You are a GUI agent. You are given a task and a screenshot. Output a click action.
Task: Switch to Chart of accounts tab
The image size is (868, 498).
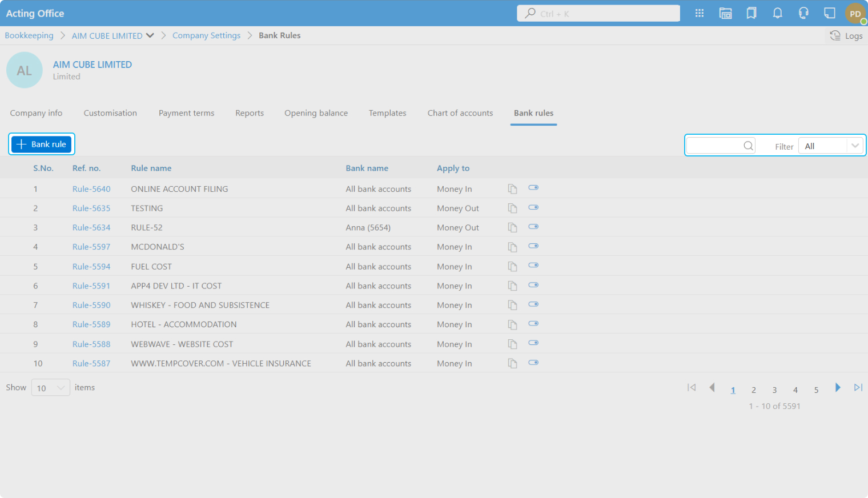[x=460, y=113]
